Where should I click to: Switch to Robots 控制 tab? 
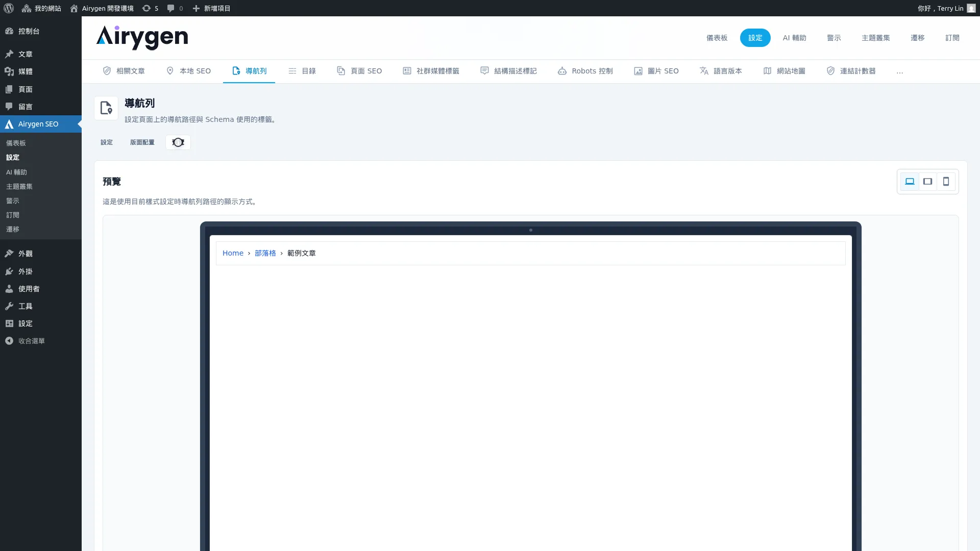tap(585, 71)
